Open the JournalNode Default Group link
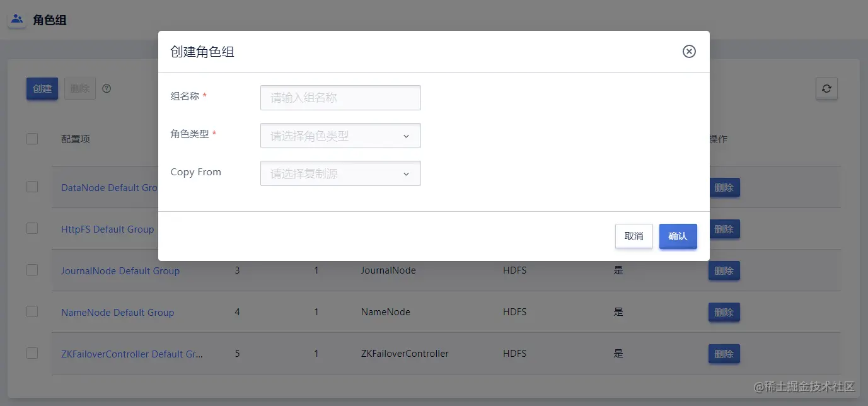Image resolution: width=868 pixels, height=406 pixels. tap(120, 271)
